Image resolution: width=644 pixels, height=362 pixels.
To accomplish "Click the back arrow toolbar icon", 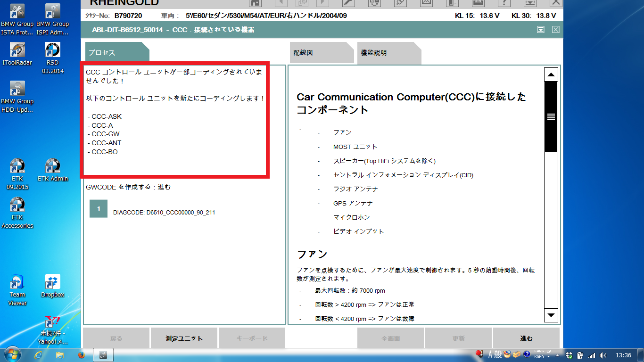I will coord(281,2).
